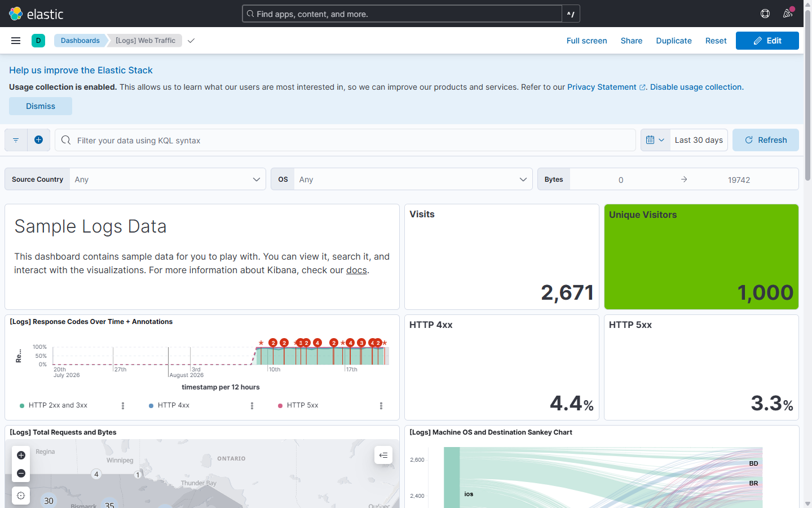Image resolution: width=812 pixels, height=508 pixels.
Task: Duplicate the dashboard
Action: pos(674,41)
